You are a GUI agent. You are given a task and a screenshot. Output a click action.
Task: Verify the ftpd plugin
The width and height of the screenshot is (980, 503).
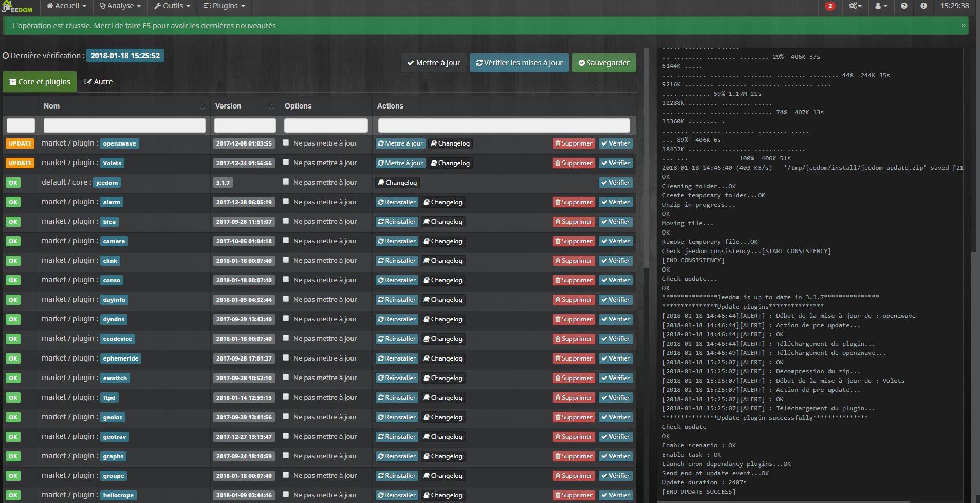tap(616, 398)
